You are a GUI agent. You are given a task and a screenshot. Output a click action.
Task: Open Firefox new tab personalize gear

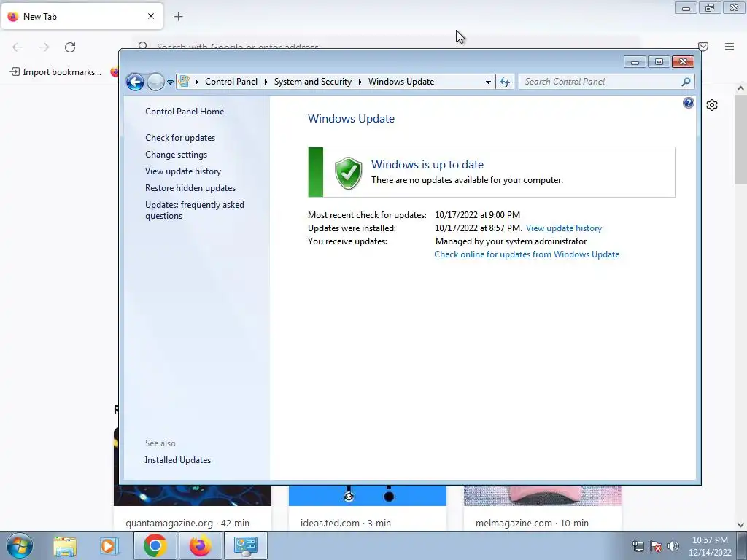pyautogui.click(x=712, y=105)
